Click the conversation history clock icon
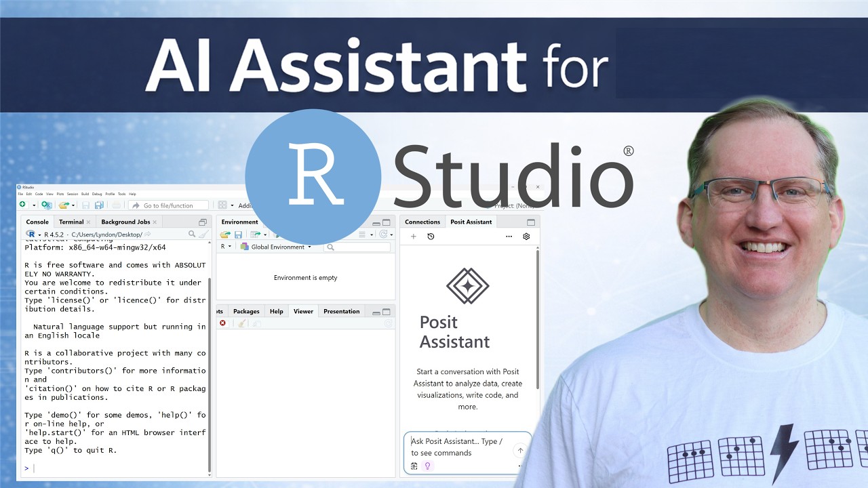The width and height of the screenshot is (868, 488). pyautogui.click(x=431, y=237)
